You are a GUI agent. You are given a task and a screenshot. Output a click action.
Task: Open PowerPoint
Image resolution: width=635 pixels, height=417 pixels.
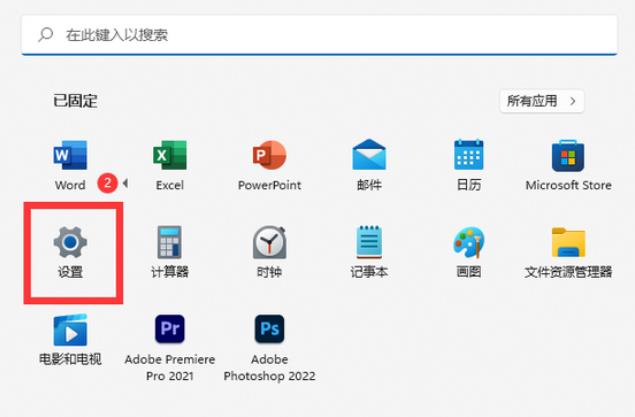[269, 165]
